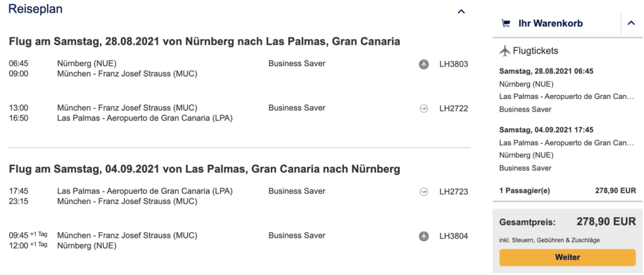644x275 pixels.
Task: Collapse the Warenkorb panel using its chevron
Action: tap(631, 24)
